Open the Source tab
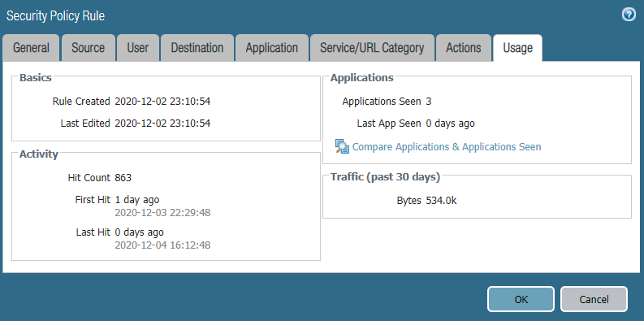The width and height of the screenshot is (644, 321). (88, 48)
